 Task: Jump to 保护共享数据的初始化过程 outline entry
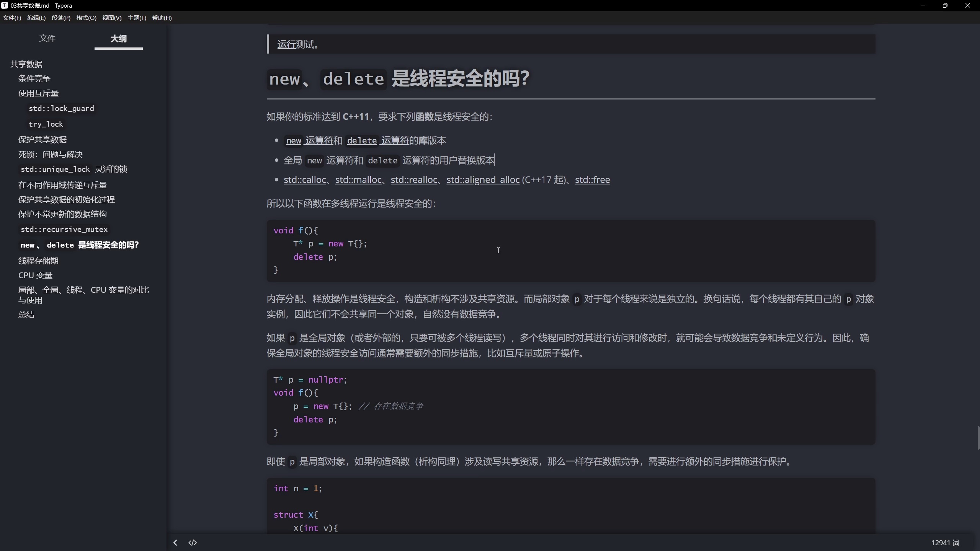coord(67,199)
